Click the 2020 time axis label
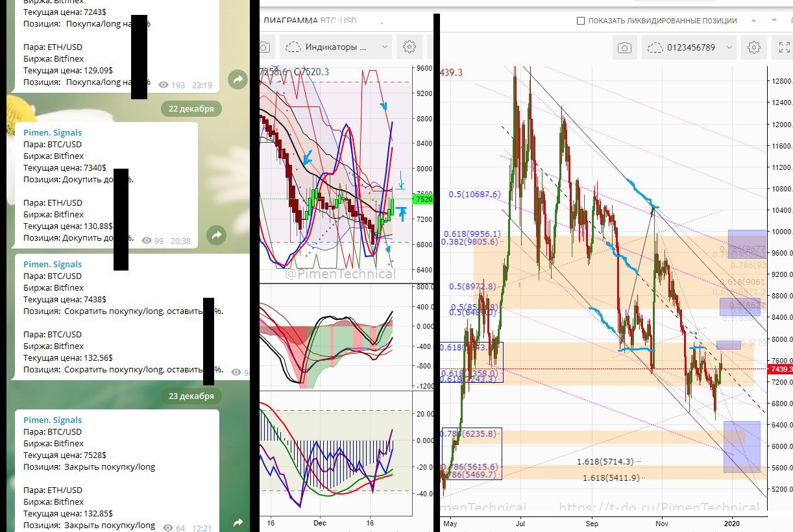Screen dimensions: 793x532 click(731, 522)
